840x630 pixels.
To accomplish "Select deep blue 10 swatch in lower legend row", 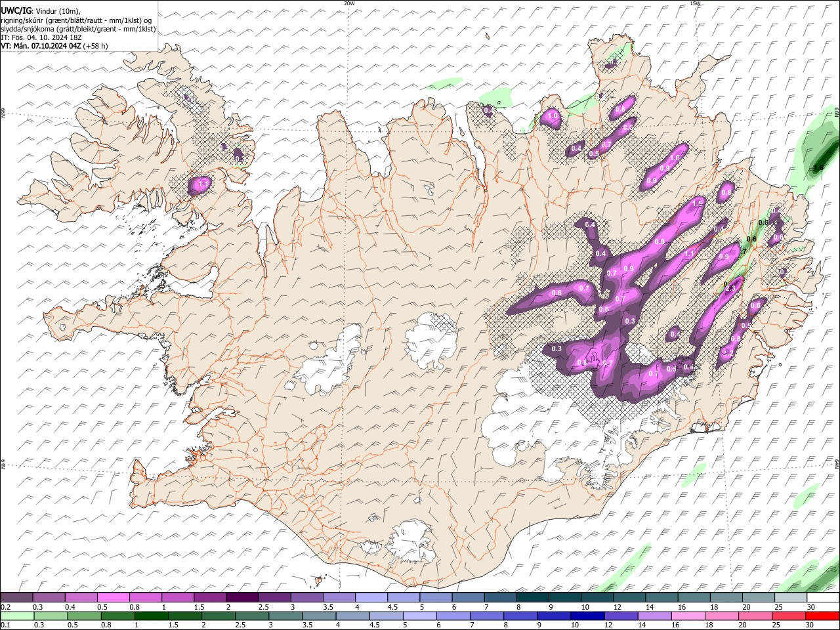I will pyautogui.click(x=587, y=616).
